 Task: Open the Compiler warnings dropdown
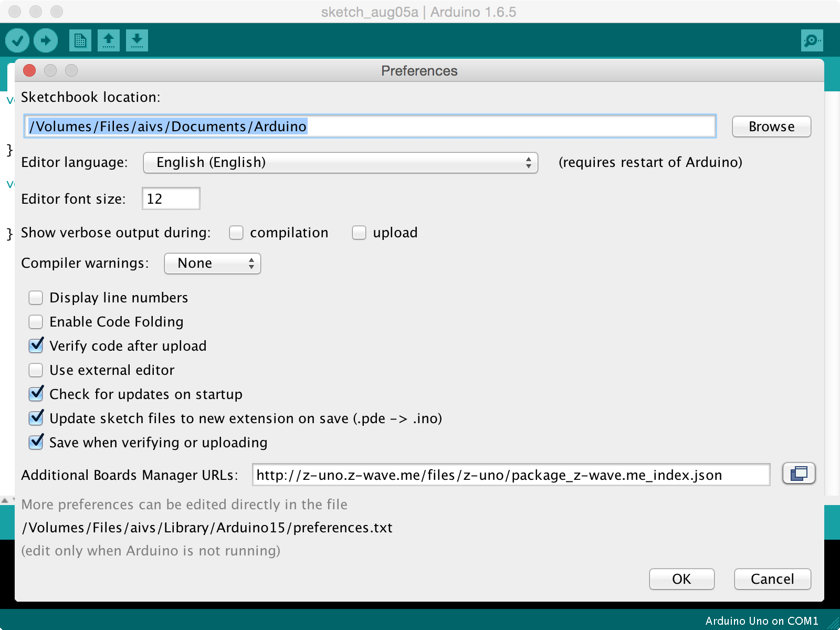pos(213,264)
